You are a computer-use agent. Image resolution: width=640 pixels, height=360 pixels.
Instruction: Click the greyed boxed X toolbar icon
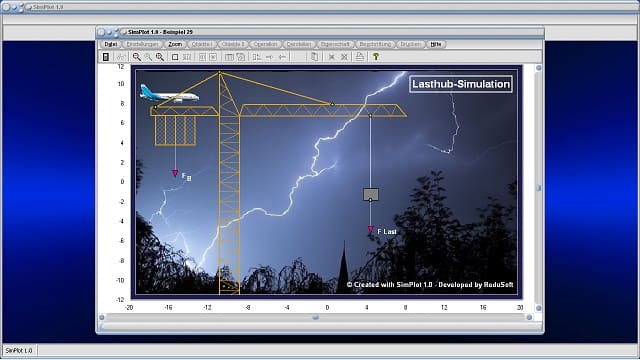pyautogui.click(x=213, y=57)
